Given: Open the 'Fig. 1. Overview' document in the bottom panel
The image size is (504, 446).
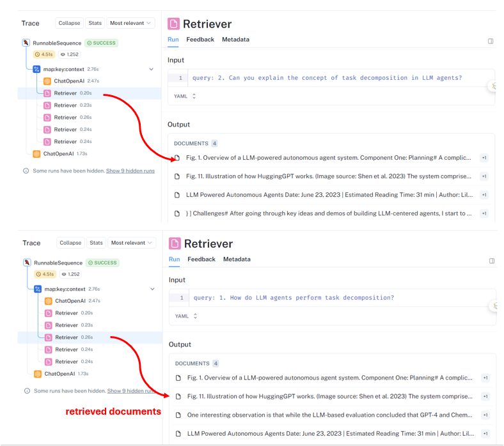Looking at the screenshot, I should [333, 378].
